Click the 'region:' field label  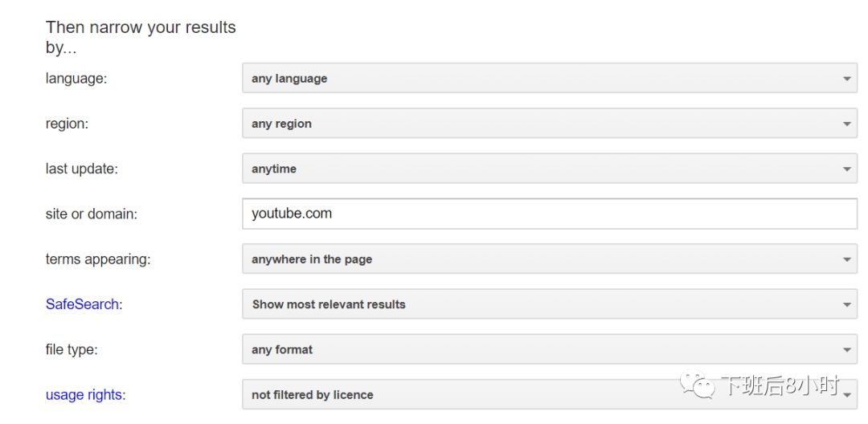pos(66,124)
